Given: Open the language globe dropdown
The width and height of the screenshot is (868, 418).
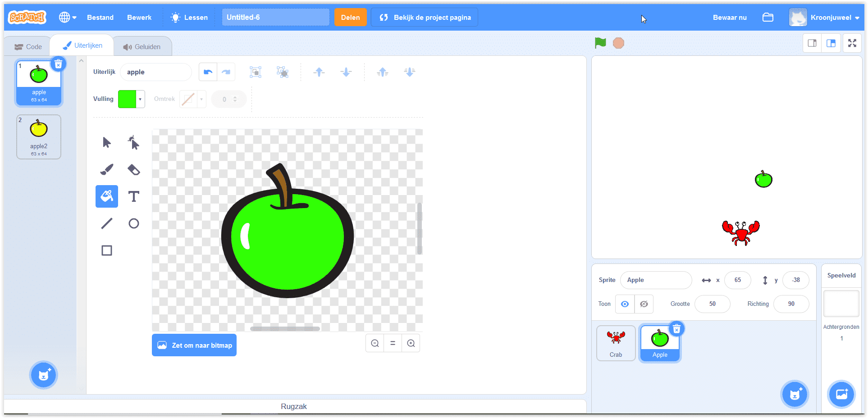Looking at the screenshot, I should click(x=68, y=18).
